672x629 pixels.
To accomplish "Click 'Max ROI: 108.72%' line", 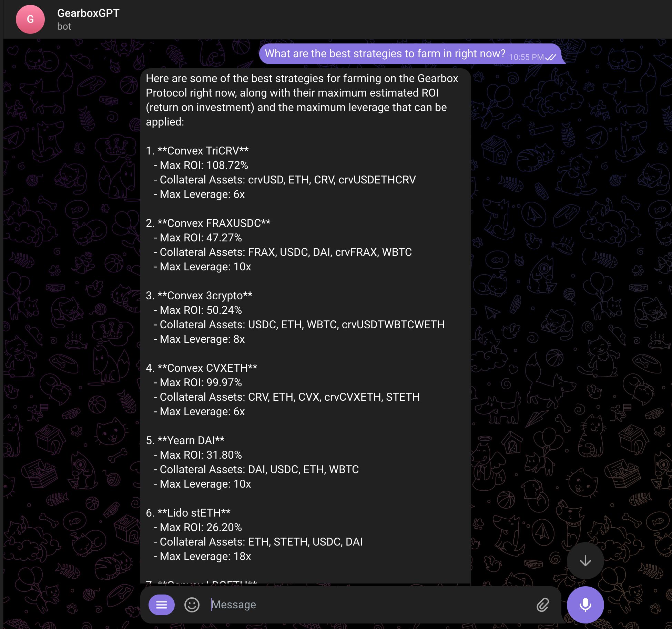I will 201,165.
